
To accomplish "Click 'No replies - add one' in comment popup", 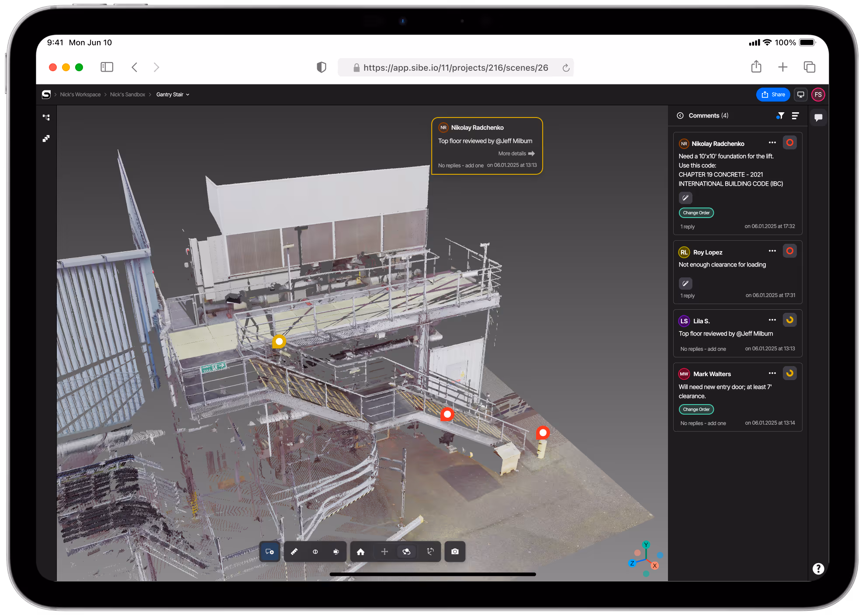I will point(461,166).
